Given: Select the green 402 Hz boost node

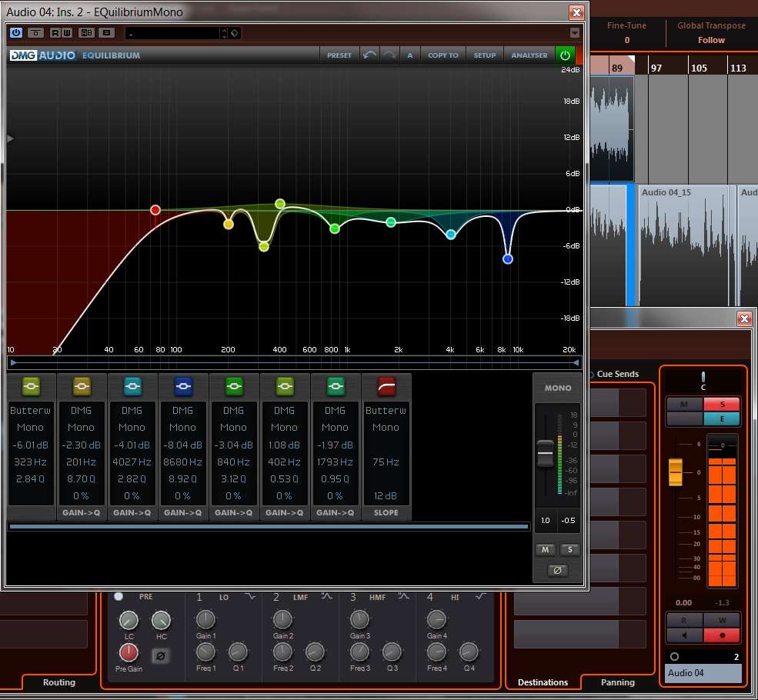Looking at the screenshot, I should pyautogui.click(x=280, y=204).
